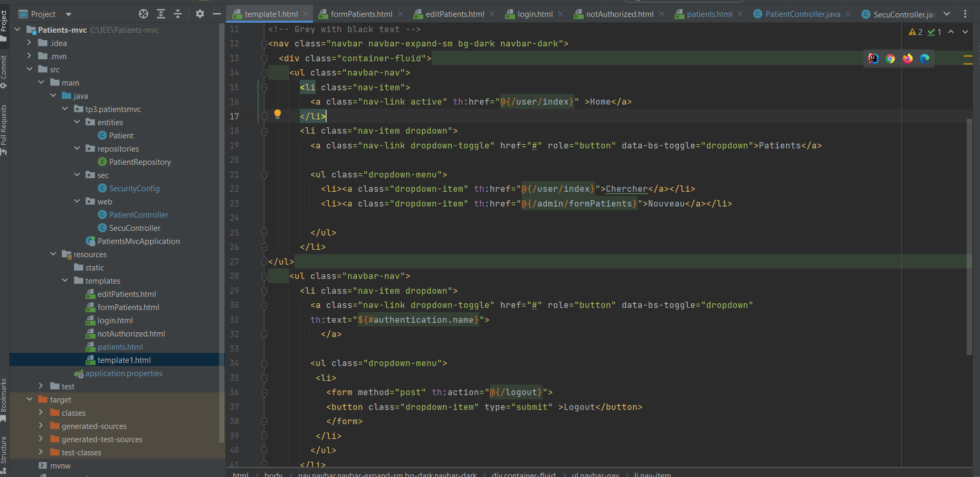
Task: Click the Expand All icon in the Project panel
Action: (161, 14)
